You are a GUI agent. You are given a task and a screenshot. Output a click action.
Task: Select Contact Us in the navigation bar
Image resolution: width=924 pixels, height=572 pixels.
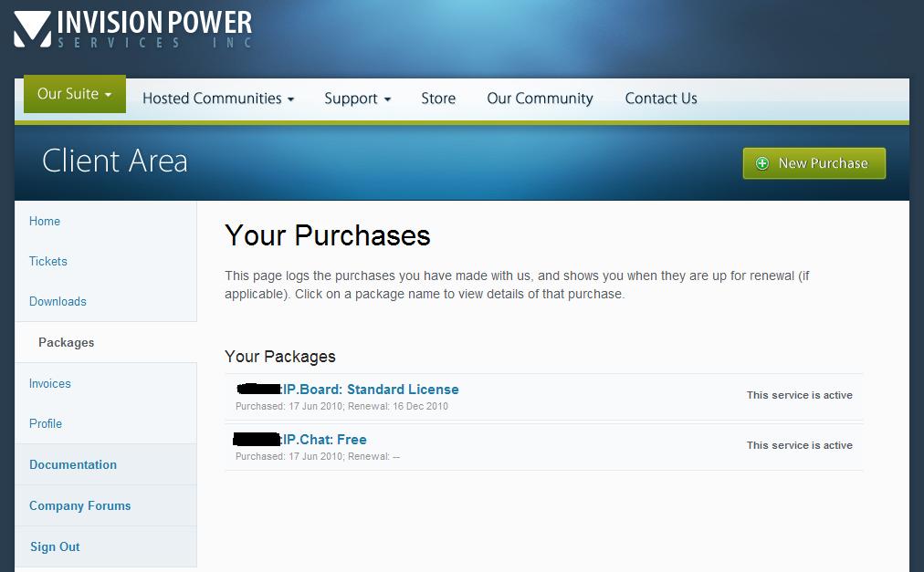point(661,99)
